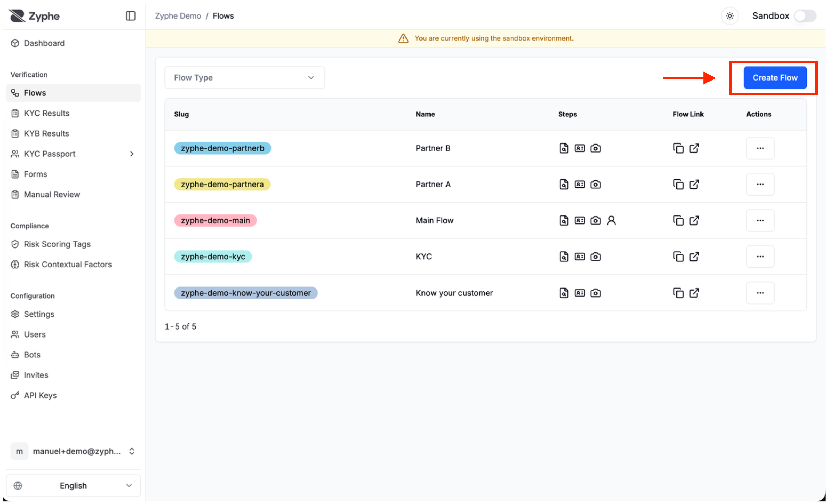Copy the Main Flow link

tap(678, 220)
